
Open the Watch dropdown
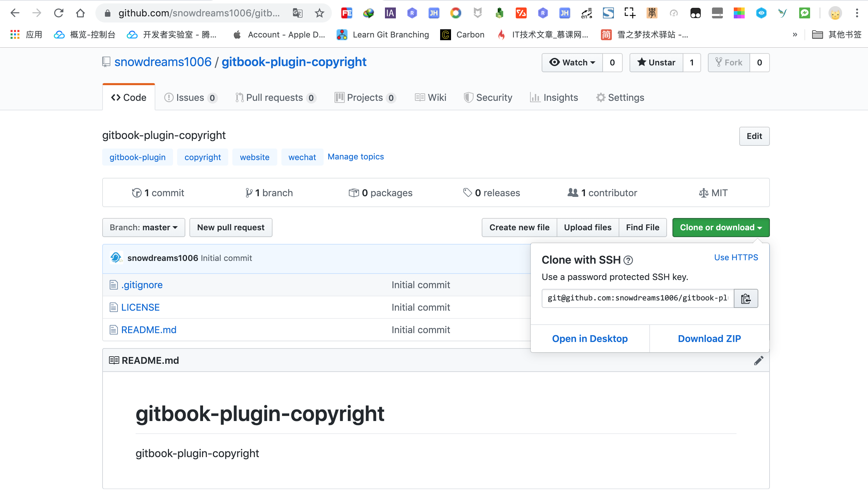572,63
